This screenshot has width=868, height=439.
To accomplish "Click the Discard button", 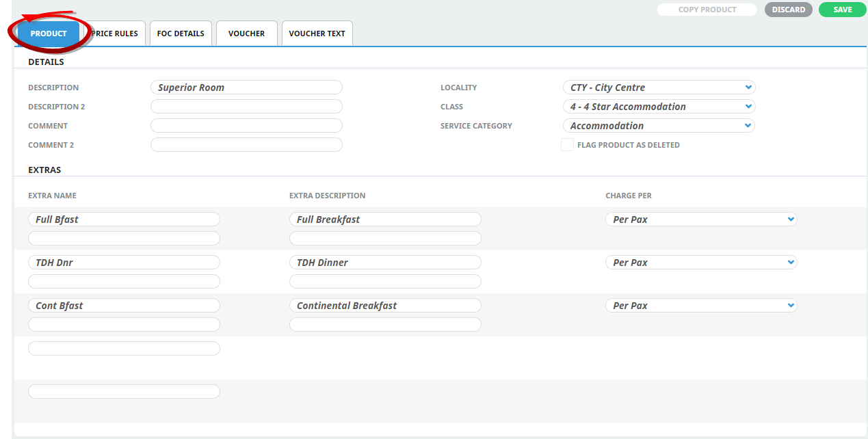I will click(x=788, y=10).
